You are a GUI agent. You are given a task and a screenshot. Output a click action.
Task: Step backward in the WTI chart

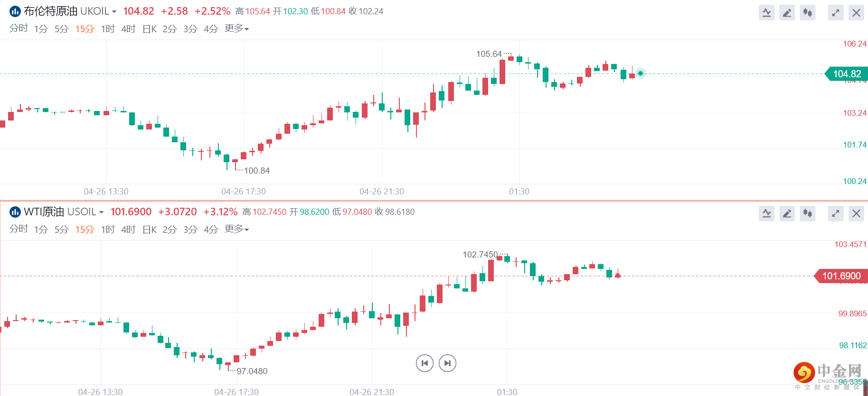pyautogui.click(x=425, y=363)
